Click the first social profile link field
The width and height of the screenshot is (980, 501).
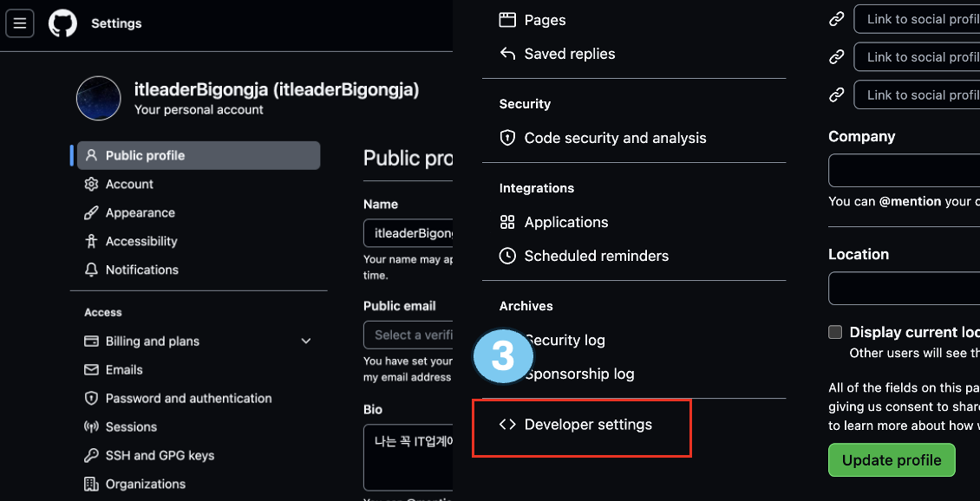pos(917,19)
